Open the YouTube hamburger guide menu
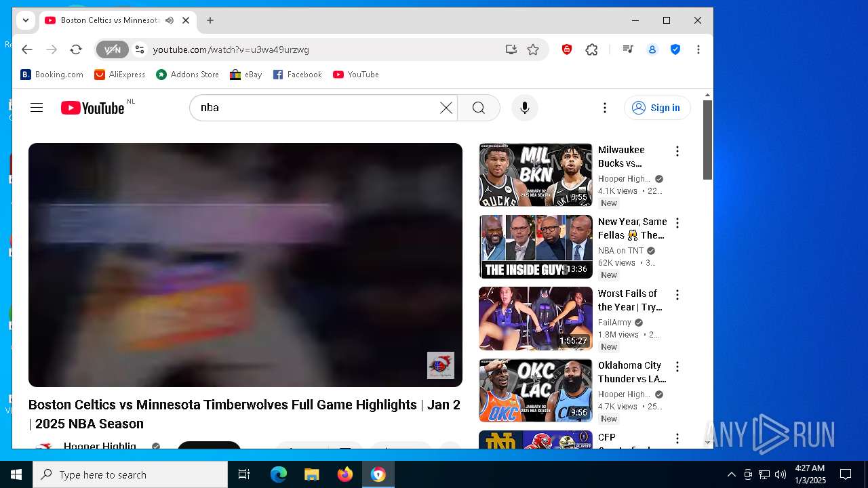This screenshot has height=488, width=868. 37,108
